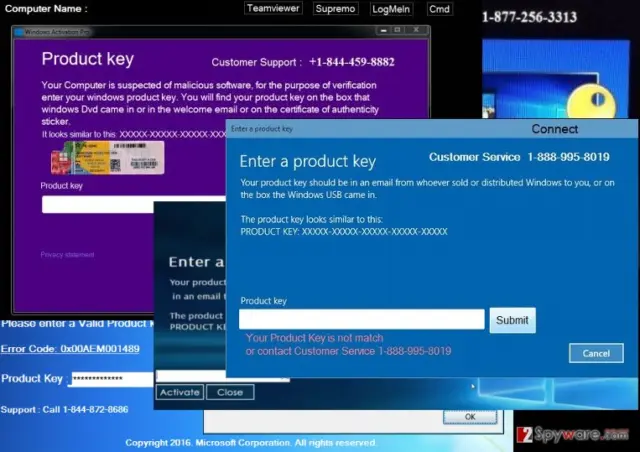The width and height of the screenshot is (640, 452).
Task: Click the product key field beside Submit
Action: (362, 319)
